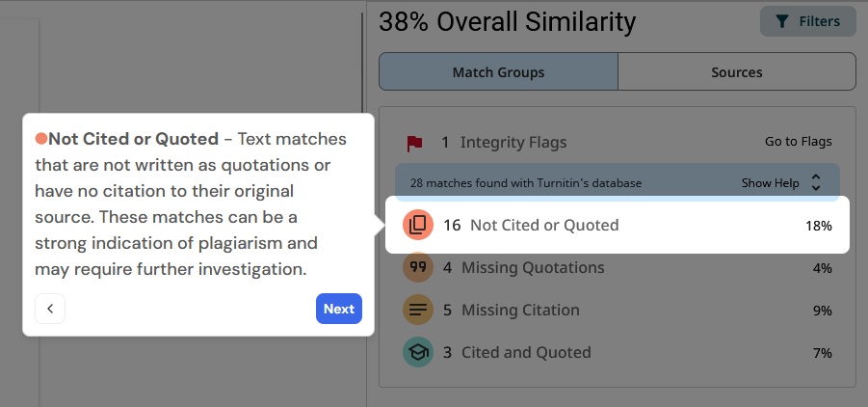Go back with the tooltip left chevron
The height and width of the screenshot is (407, 868).
[50, 309]
